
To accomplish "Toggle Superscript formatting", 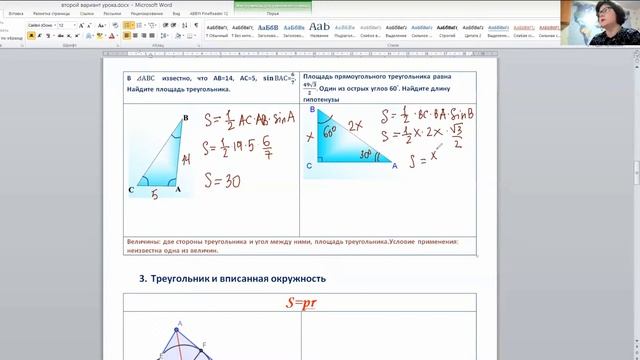I will pos(77,36).
